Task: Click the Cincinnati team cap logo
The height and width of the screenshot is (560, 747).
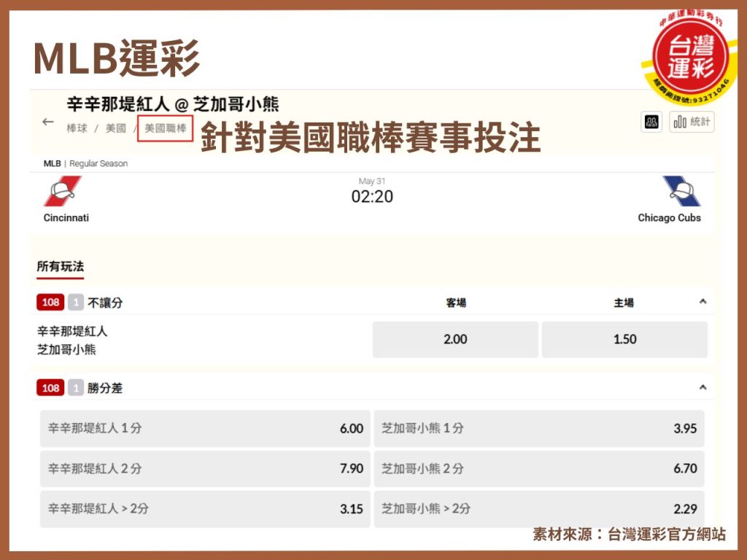Action: (63, 191)
